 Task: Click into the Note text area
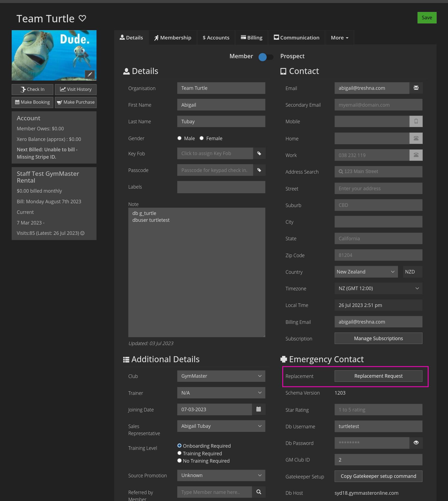(197, 272)
